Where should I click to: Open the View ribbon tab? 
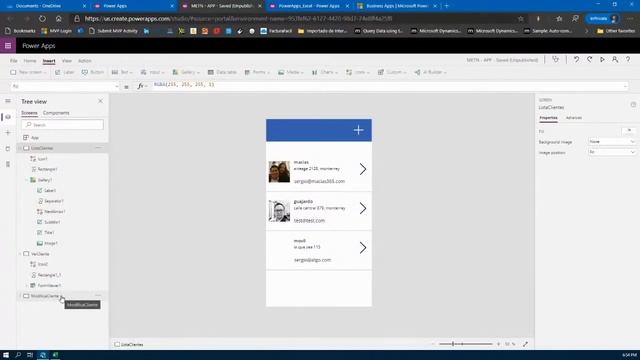point(67,61)
